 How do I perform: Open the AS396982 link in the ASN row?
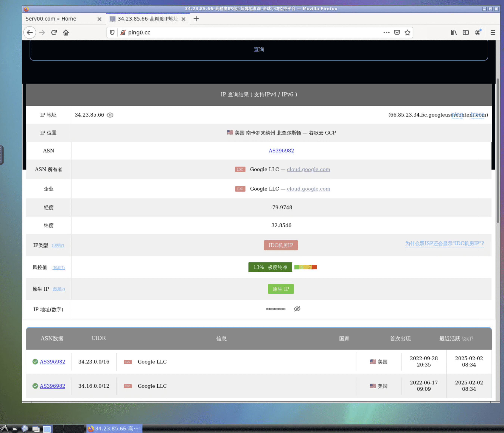coord(281,151)
